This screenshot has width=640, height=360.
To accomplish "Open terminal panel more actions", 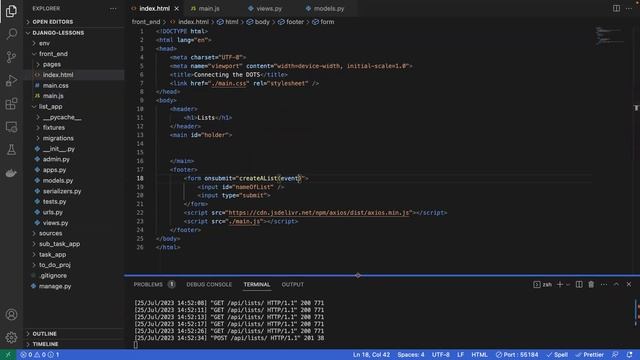I will 604,284.
